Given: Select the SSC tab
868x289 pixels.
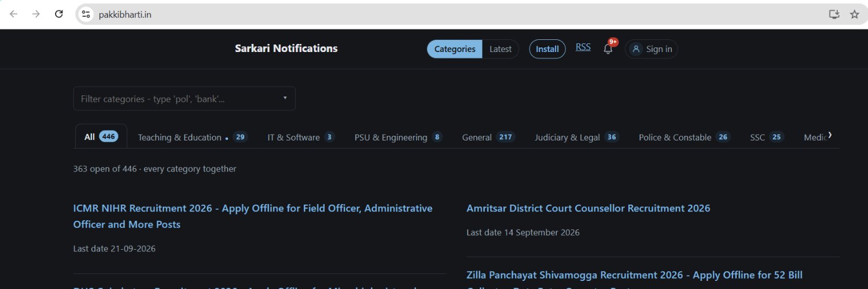Looking at the screenshot, I should click(767, 138).
